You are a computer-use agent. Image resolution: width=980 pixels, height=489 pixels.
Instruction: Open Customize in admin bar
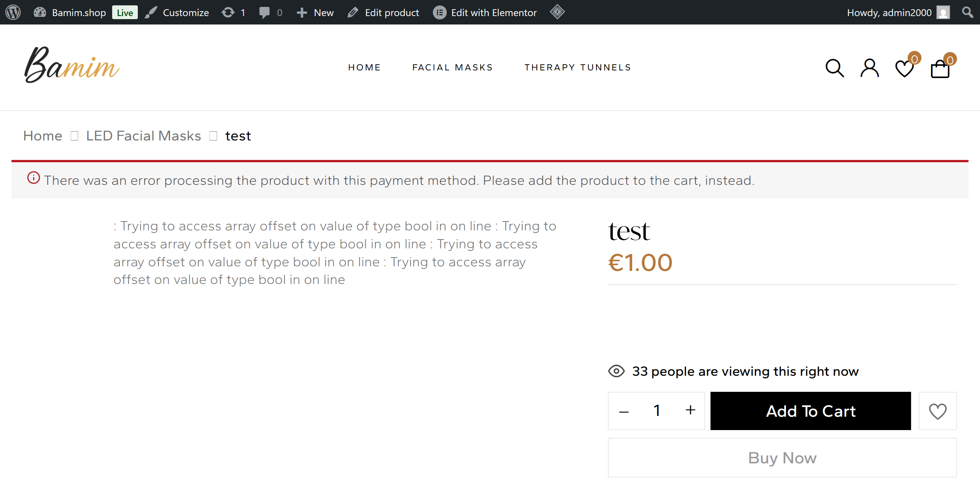(177, 12)
